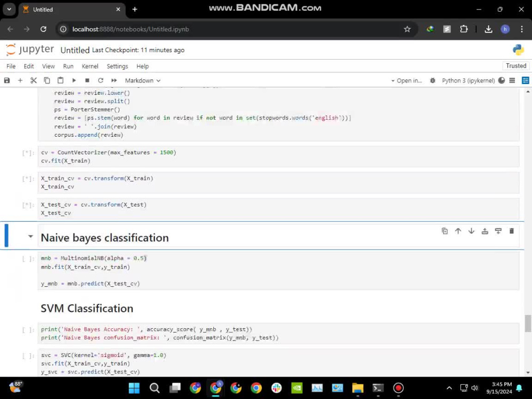
Task: Paste cell using the clipboard icon
Action: [61, 80]
